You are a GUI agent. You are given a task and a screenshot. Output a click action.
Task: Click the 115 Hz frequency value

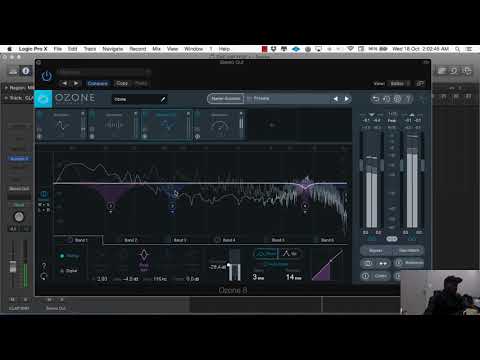160,279
